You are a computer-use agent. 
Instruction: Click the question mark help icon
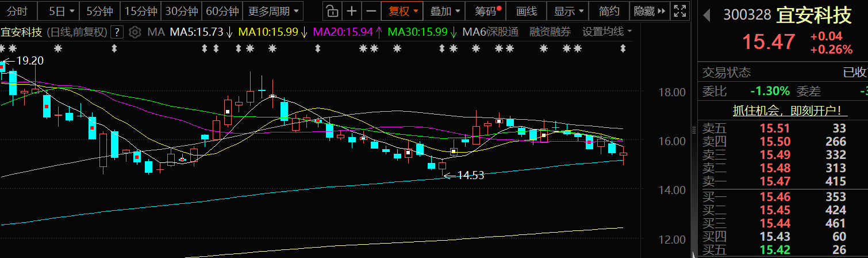[117, 32]
